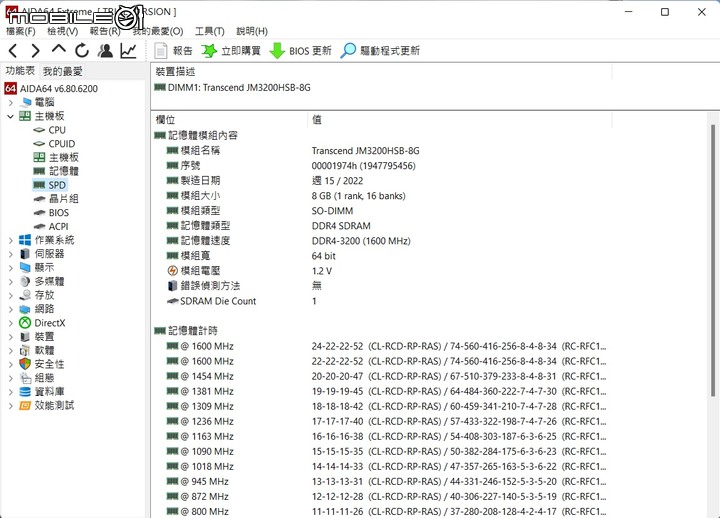Click the BIOS 更新 button

coord(300,51)
